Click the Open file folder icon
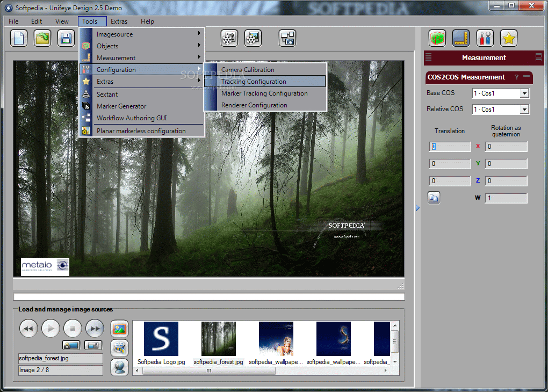The image size is (548, 392). pos(42,38)
